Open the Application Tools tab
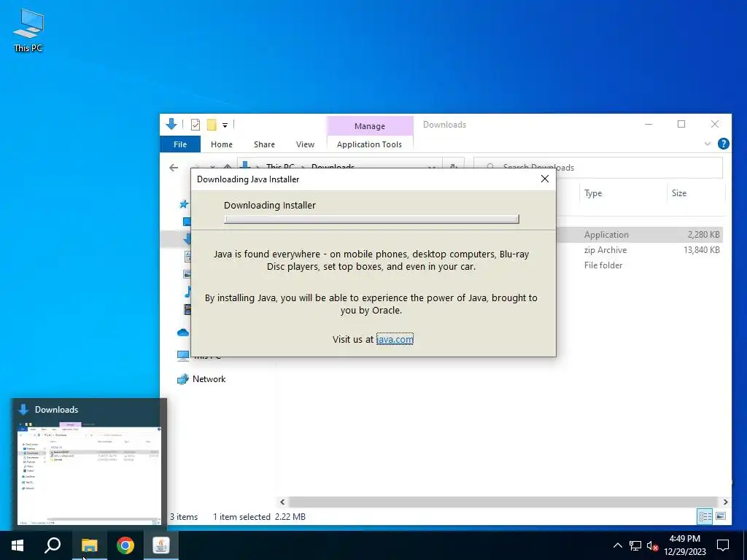The width and height of the screenshot is (747, 560). point(369,144)
